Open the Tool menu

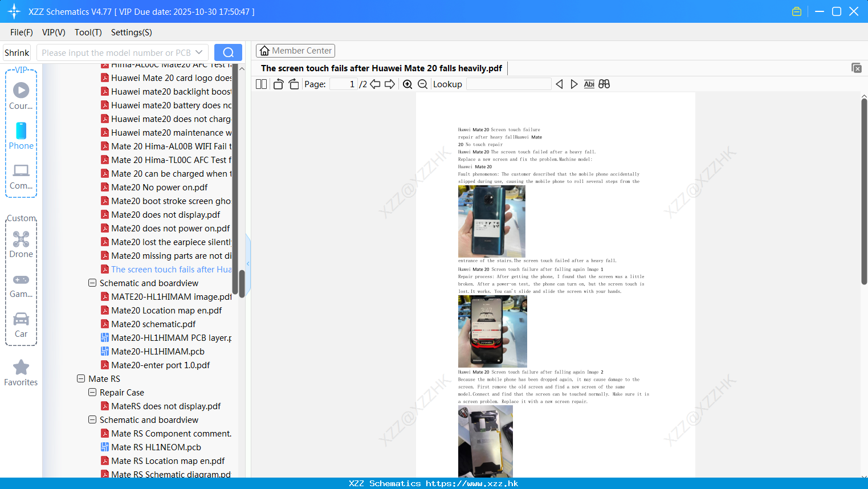point(88,32)
